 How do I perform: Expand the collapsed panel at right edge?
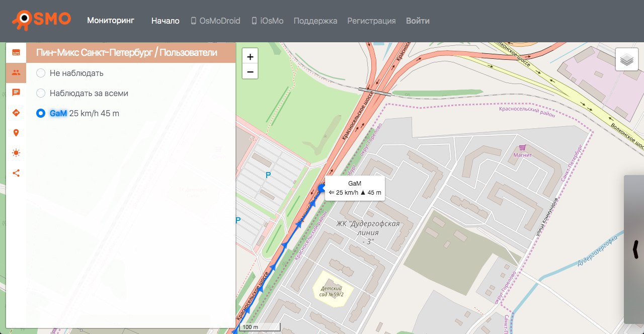click(634, 249)
